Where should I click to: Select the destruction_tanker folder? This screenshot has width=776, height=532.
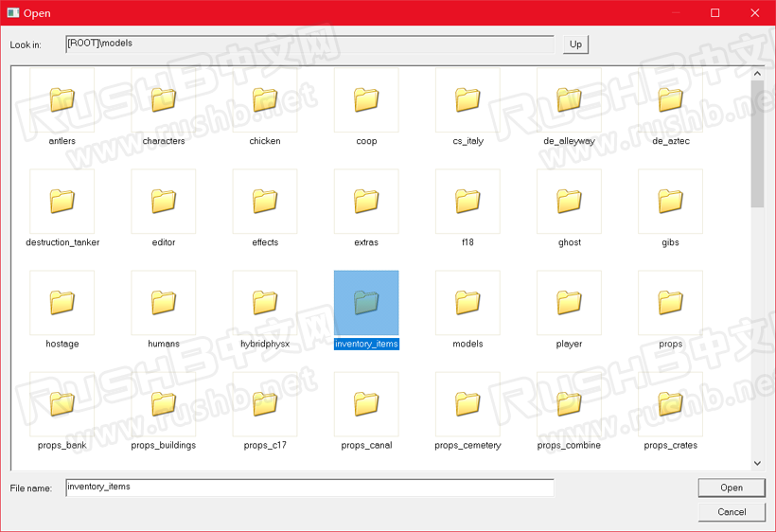(x=62, y=201)
